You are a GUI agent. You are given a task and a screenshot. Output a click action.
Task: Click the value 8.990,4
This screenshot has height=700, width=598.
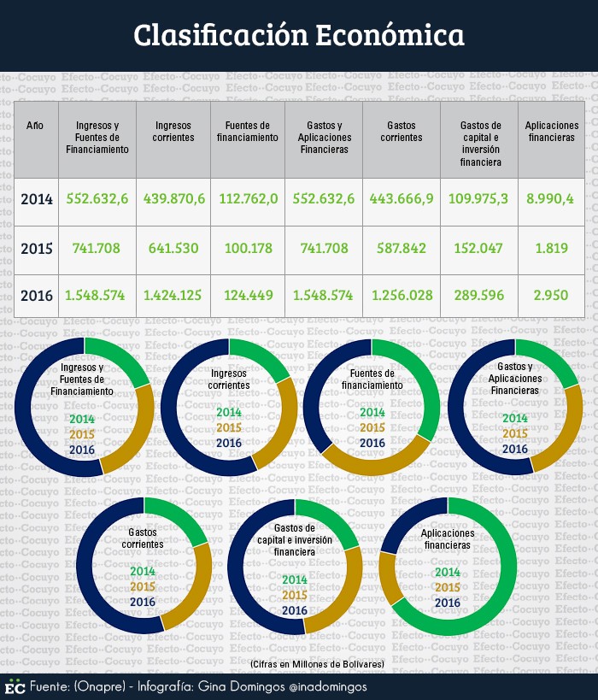(550, 198)
